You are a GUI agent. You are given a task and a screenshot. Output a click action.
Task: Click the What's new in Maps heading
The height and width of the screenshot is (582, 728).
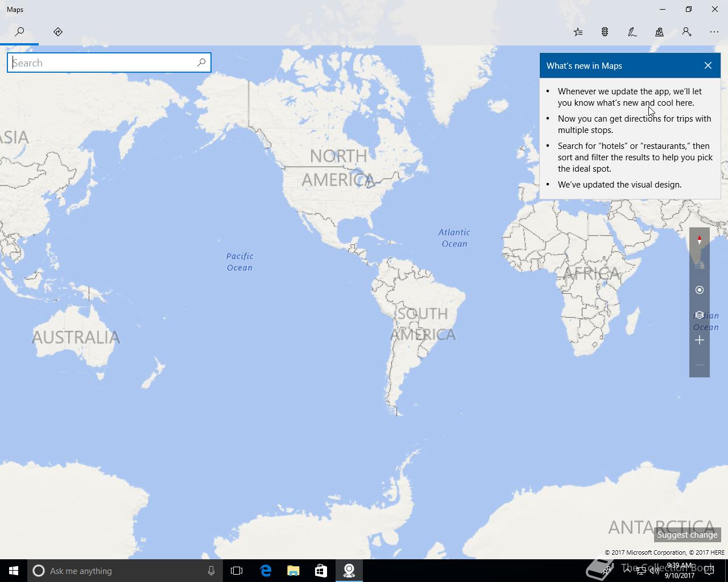pos(584,66)
